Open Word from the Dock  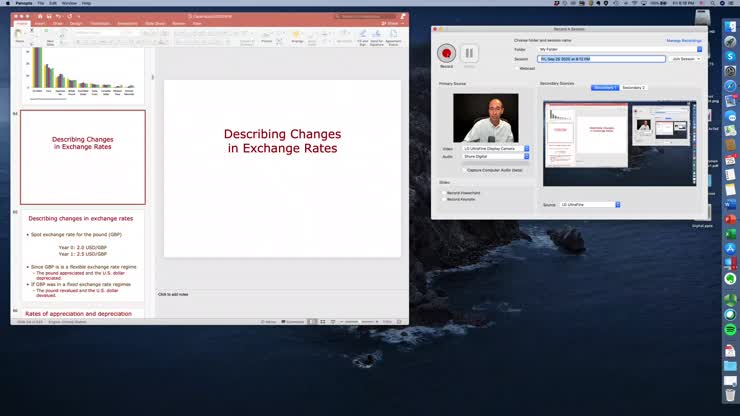click(730, 204)
